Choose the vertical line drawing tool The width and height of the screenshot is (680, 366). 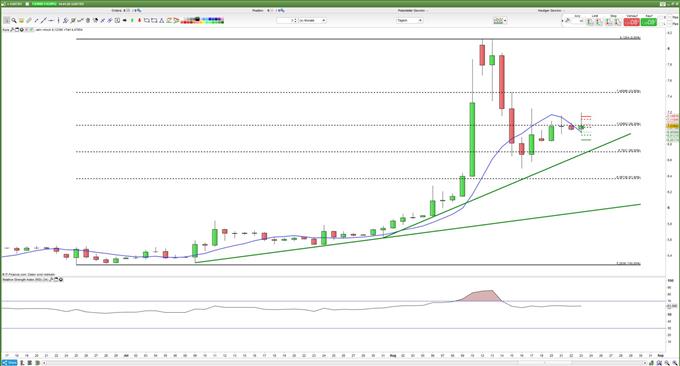pyautogui.click(x=59, y=20)
